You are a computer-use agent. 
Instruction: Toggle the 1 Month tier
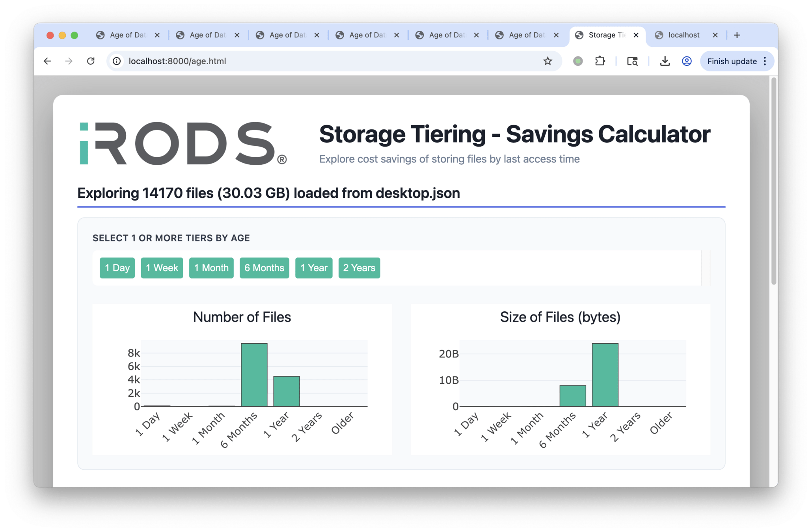tap(211, 268)
